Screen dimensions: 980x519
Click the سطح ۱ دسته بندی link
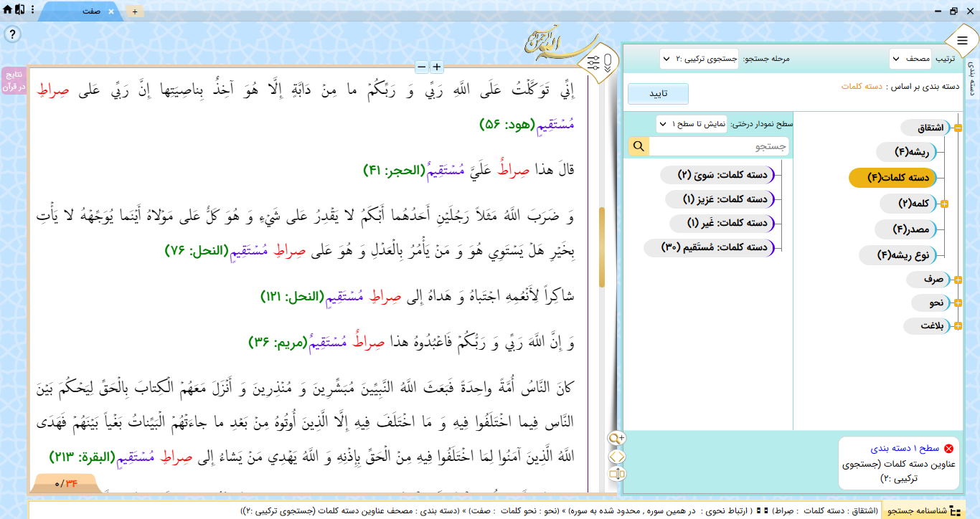click(x=905, y=448)
